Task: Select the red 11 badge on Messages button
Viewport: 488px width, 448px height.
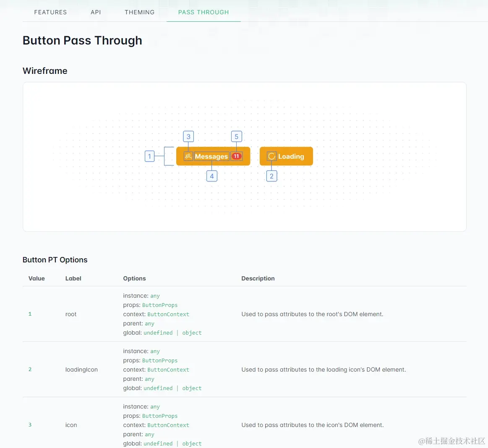Action: 236,156
